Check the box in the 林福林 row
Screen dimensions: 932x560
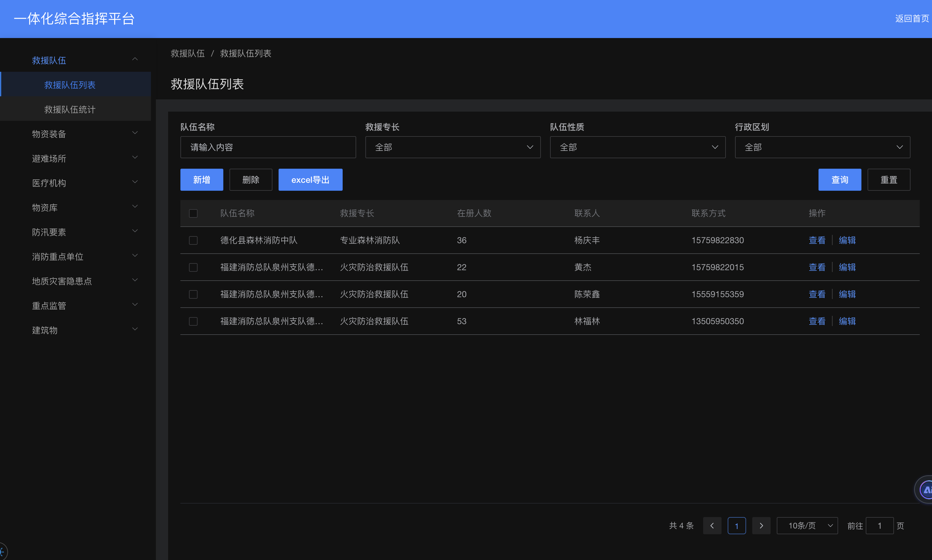pyautogui.click(x=193, y=321)
